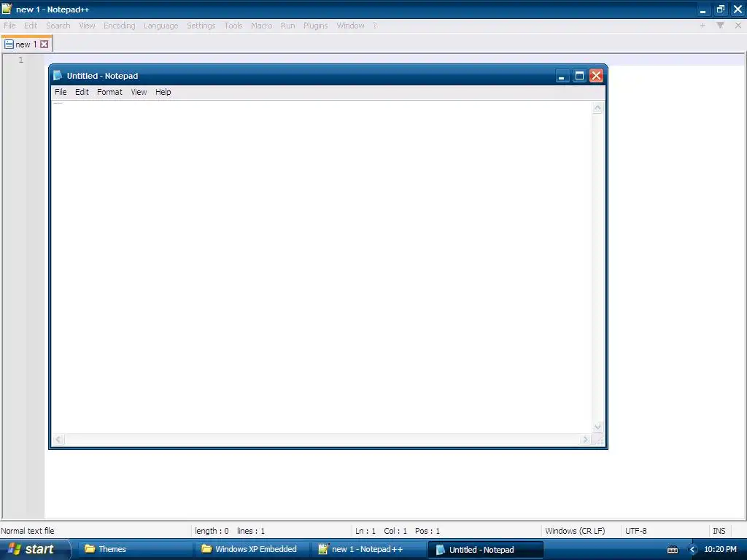Open the File menu in Notepad
The image size is (747, 560).
click(x=61, y=92)
